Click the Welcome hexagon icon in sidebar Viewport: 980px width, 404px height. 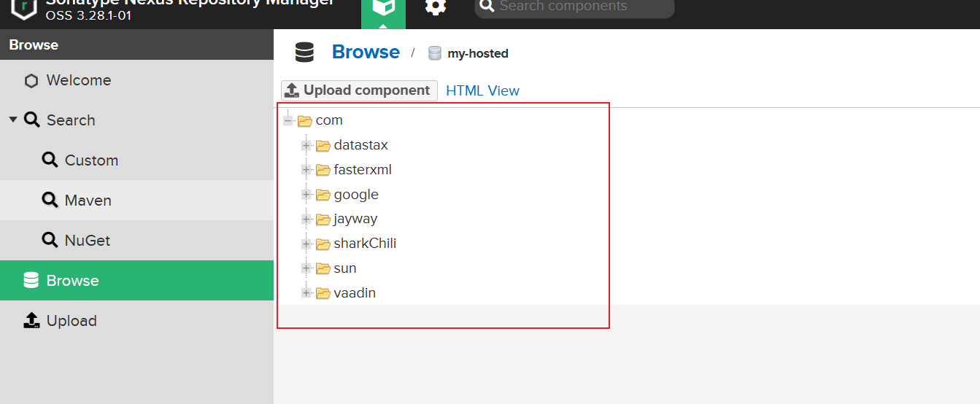(x=31, y=81)
